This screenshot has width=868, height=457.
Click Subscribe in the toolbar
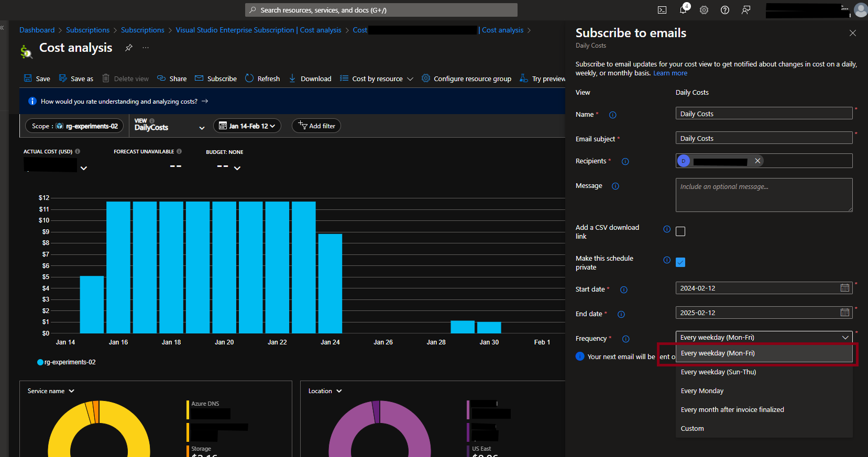pos(216,79)
